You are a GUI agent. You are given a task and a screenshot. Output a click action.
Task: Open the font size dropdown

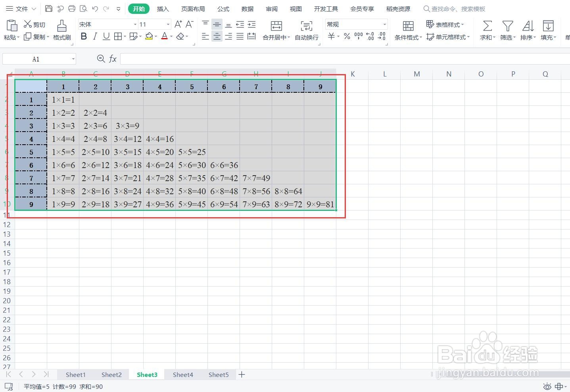[x=168, y=25]
